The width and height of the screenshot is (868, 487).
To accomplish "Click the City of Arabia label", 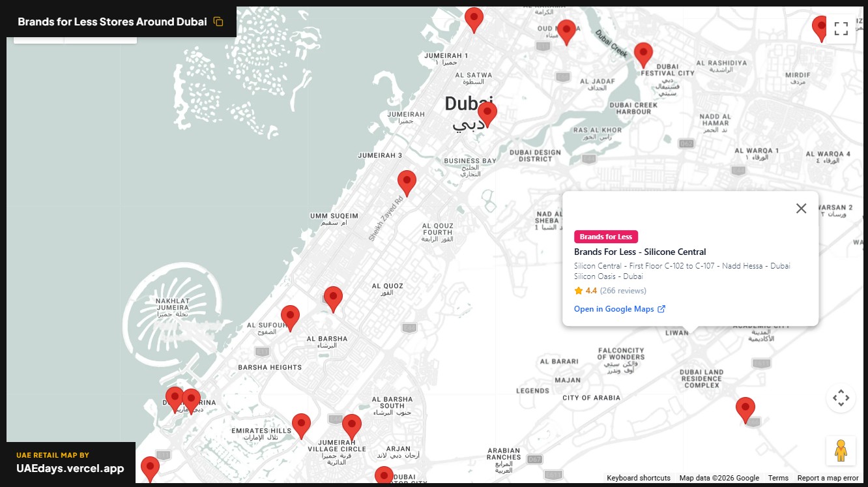I will tap(592, 398).
